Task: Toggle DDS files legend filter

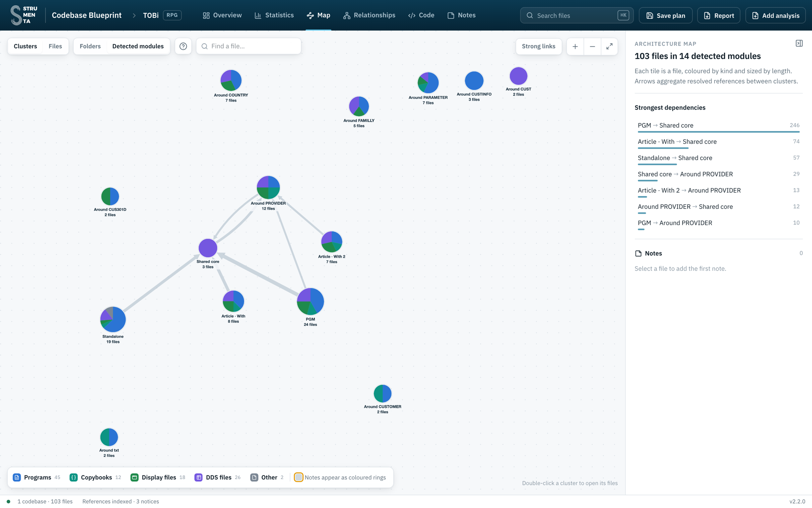Action: [x=218, y=478]
